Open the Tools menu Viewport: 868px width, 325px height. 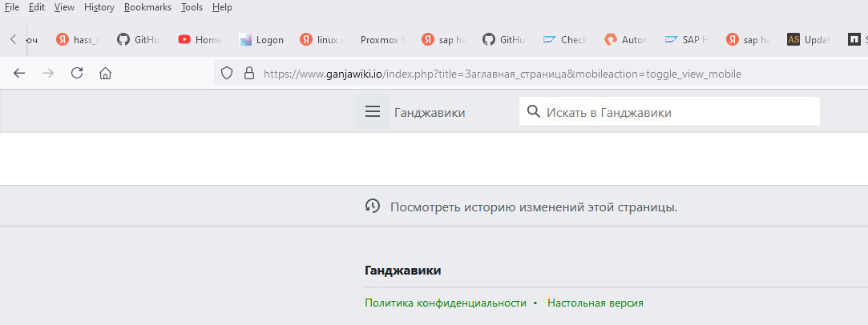192,7
